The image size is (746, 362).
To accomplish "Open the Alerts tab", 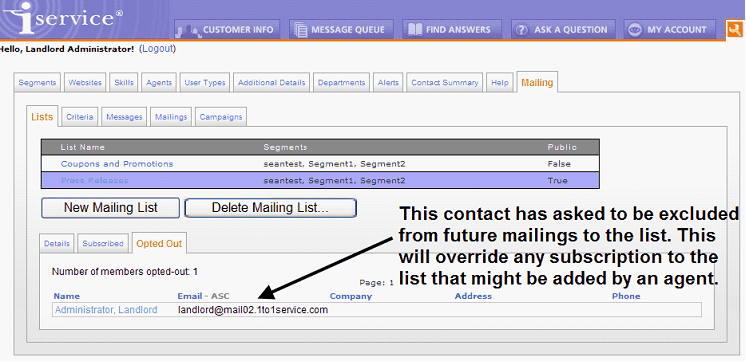I will [x=388, y=82].
